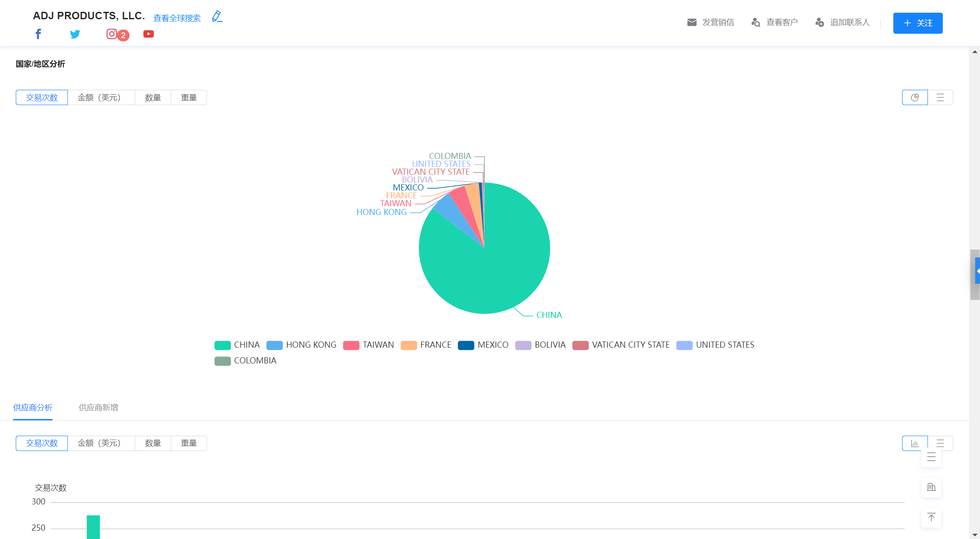Toggle CHINA legend swatch
Viewport: 980px width, 539px height.
(x=223, y=345)
